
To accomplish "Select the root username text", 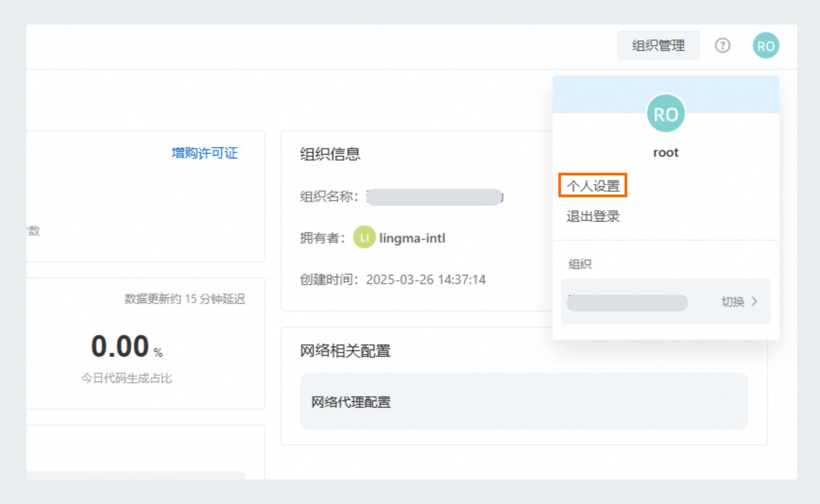I will [x=666, y=152].
